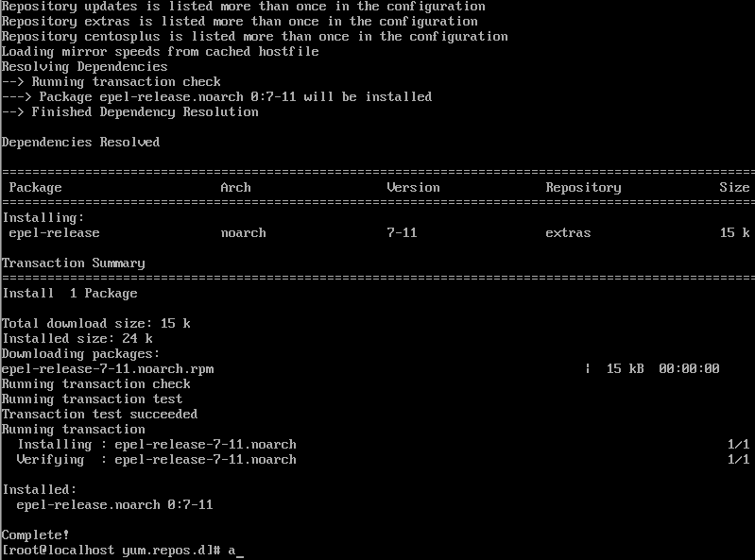This screenshot has width=755, height=560.
Task: Click 'epel-release' in the package table
Action: point(55,233)
